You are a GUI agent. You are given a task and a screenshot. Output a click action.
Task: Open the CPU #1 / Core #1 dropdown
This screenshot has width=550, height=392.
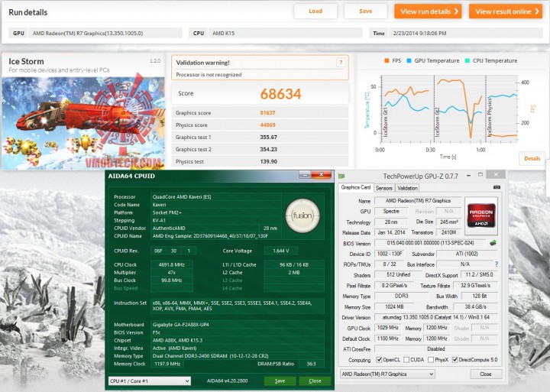tap(150, 381)
